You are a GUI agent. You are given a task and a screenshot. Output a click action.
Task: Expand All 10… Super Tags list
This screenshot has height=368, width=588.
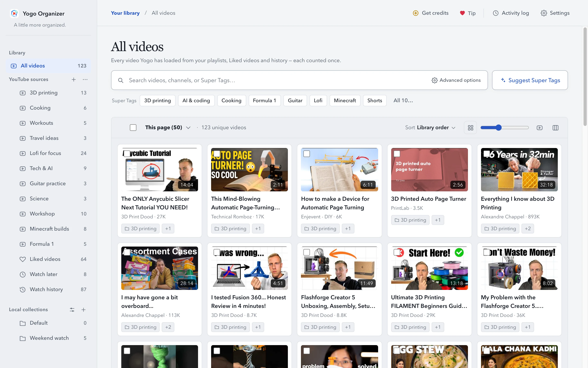(x=403, y=101)
